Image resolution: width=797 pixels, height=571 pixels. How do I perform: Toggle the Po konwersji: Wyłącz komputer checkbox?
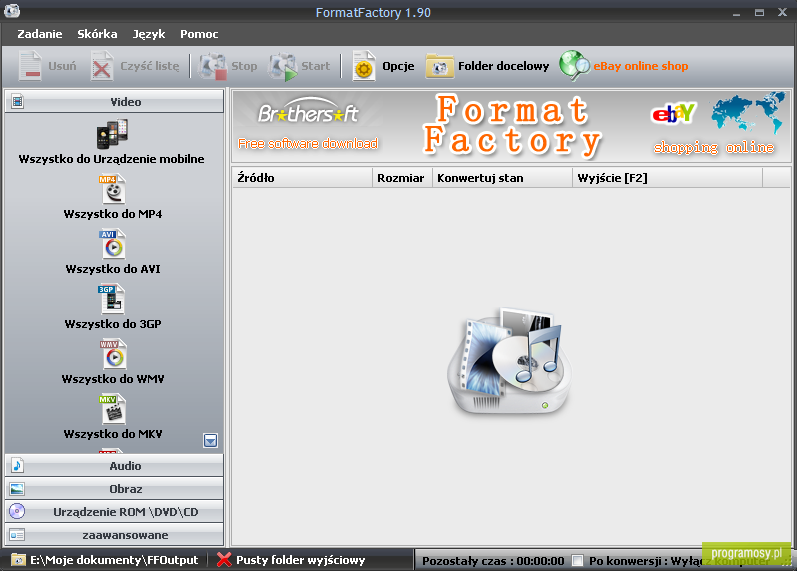577,560
